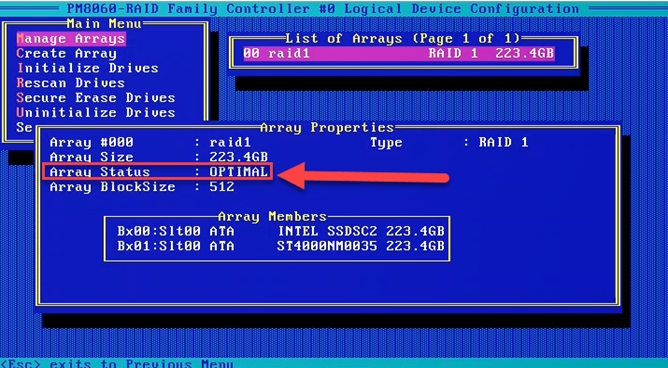Click the Type RAID 1 value

pyautogui.click(x=504, y=142)
